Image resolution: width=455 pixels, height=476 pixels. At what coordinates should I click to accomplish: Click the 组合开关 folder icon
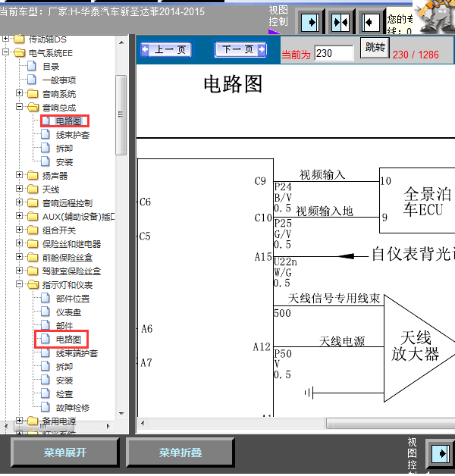coord(33,230)
